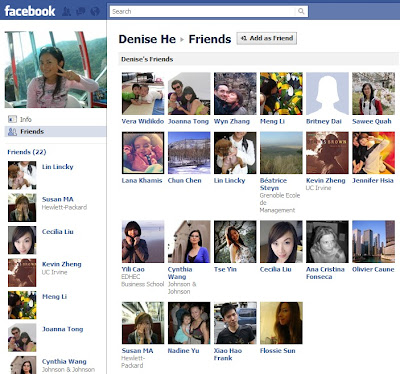Open the notifications globe icon
The image size is (400, 374).
tap(95, 11)
